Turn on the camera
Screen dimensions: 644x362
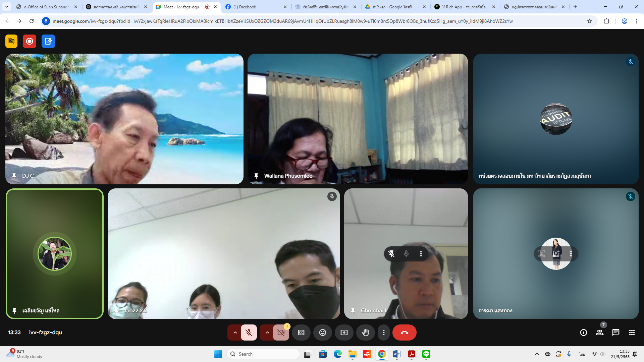pyautogui.click(x=281, y=333)
